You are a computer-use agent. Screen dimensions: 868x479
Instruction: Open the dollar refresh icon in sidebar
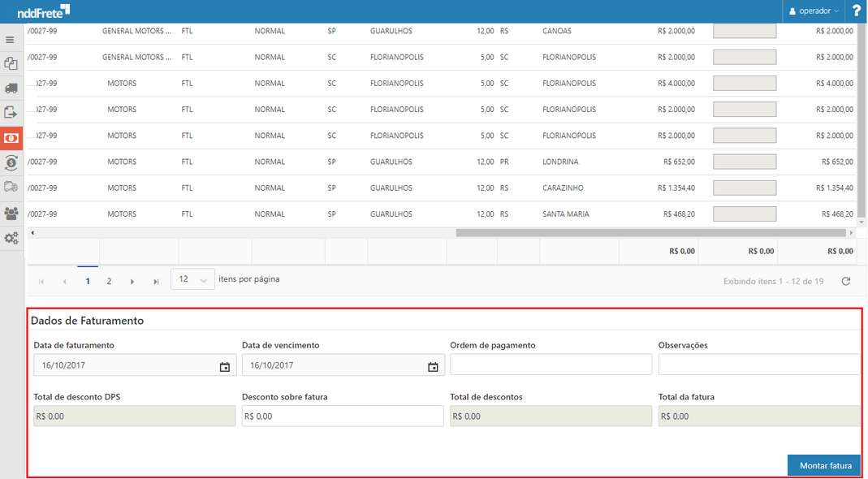pyautogui.click(x=11, y=162)
